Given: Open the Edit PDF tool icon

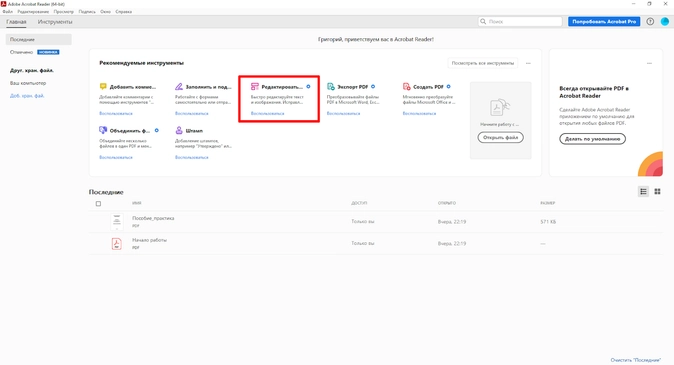Looking at the screenshot, I should point(255,86).
